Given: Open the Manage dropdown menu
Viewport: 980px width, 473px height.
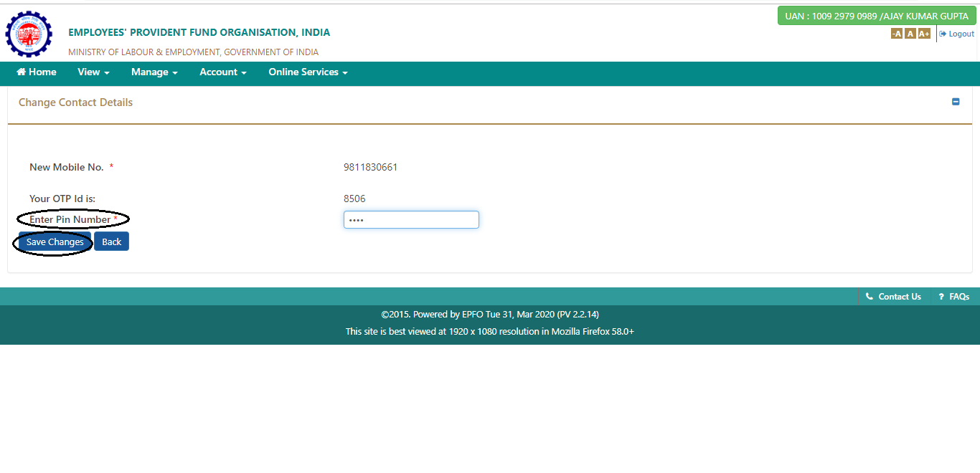Looking at the screenshot, I should pos(154,72).
